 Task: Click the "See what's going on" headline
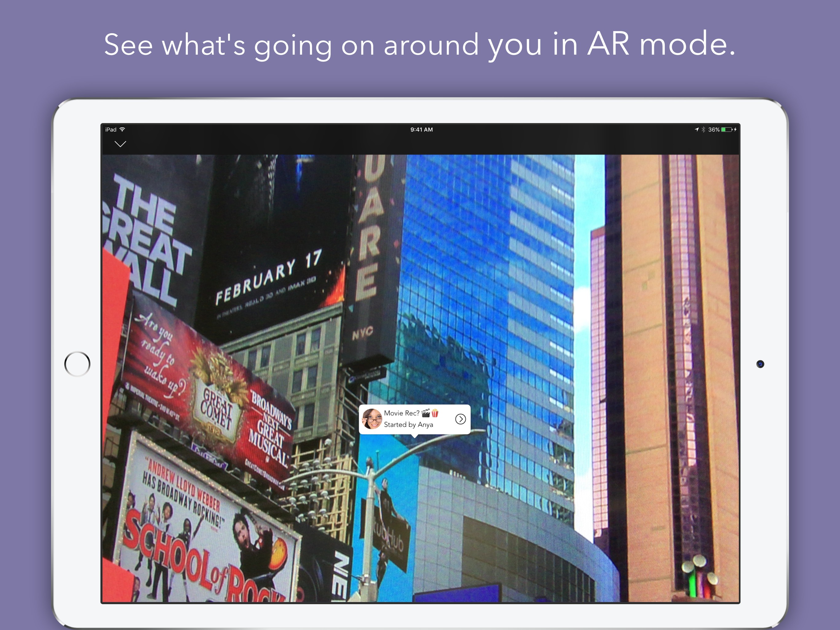420,45
